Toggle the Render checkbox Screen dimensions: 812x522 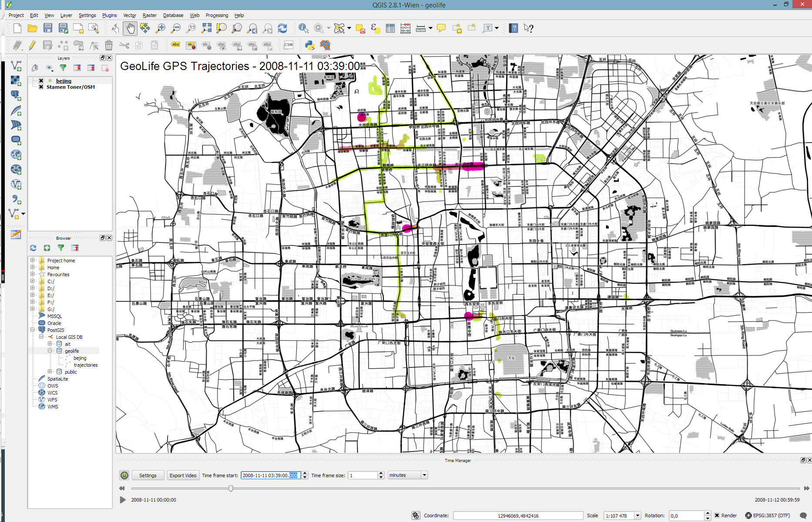click(717, 515)
